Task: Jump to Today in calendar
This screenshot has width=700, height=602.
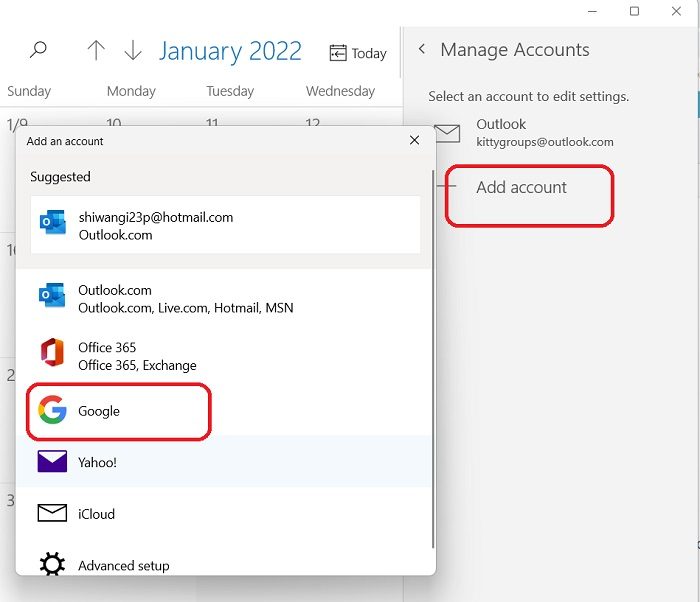Action: coord(358,53)
